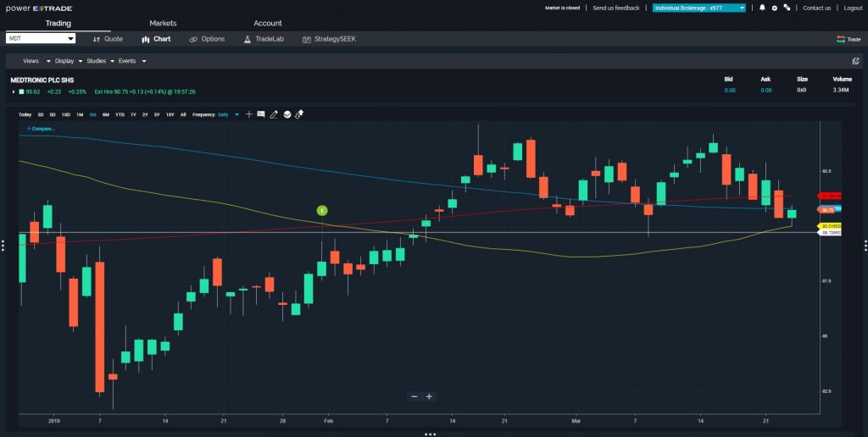The image size is (868, 437).
Task: Add a Compare symbol
Action: 41,129
